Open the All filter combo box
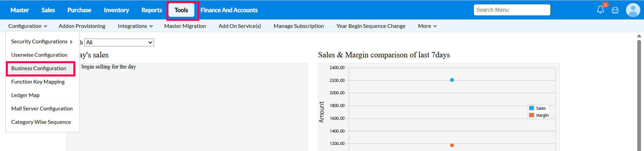The height and width of the screenshot is (151, 644). click(119, 42)
